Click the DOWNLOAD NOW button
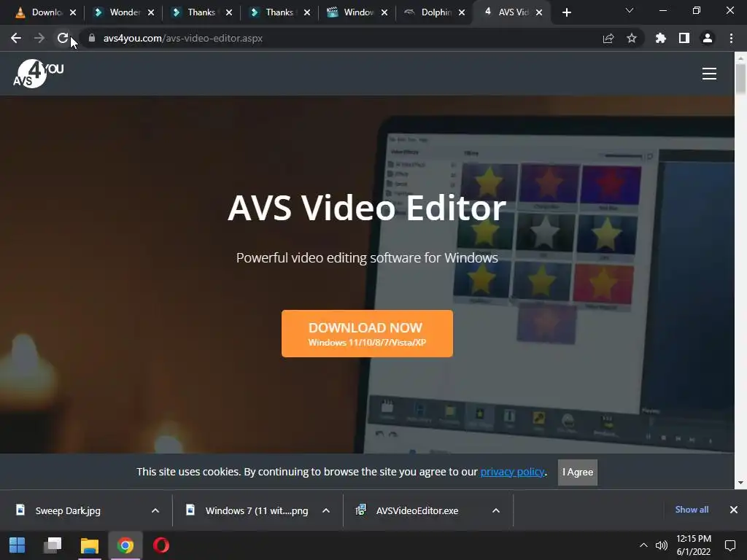Image resolution: width=747 pixels, height=560 pixels. coord(367,333)
